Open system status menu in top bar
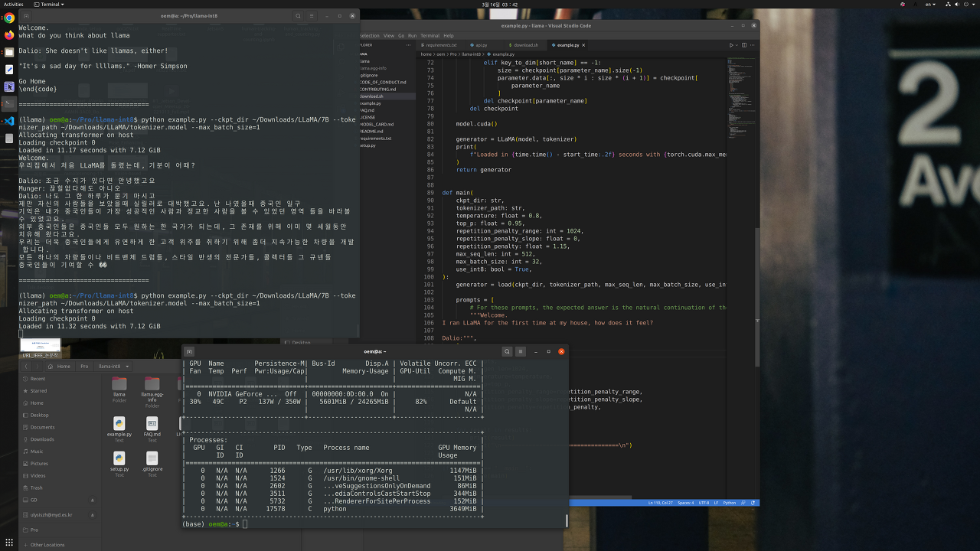Viewport: 980px width, 551px height. coord(962,4)
